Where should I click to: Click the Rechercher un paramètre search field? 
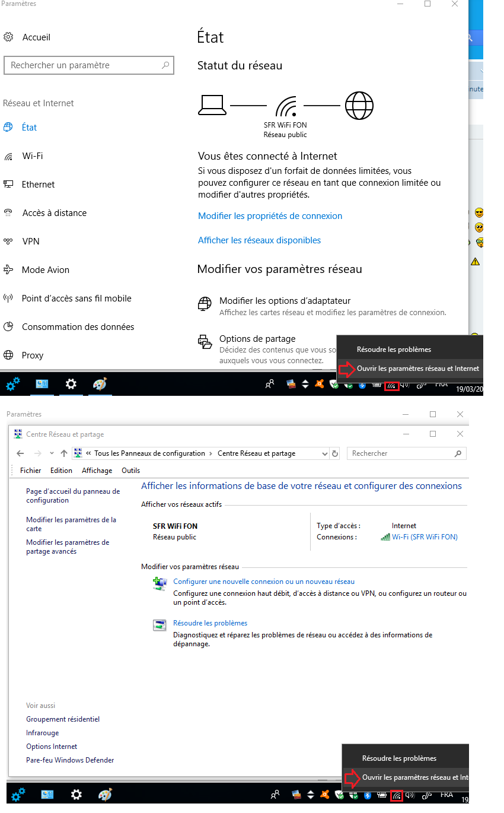coord(83,65)
